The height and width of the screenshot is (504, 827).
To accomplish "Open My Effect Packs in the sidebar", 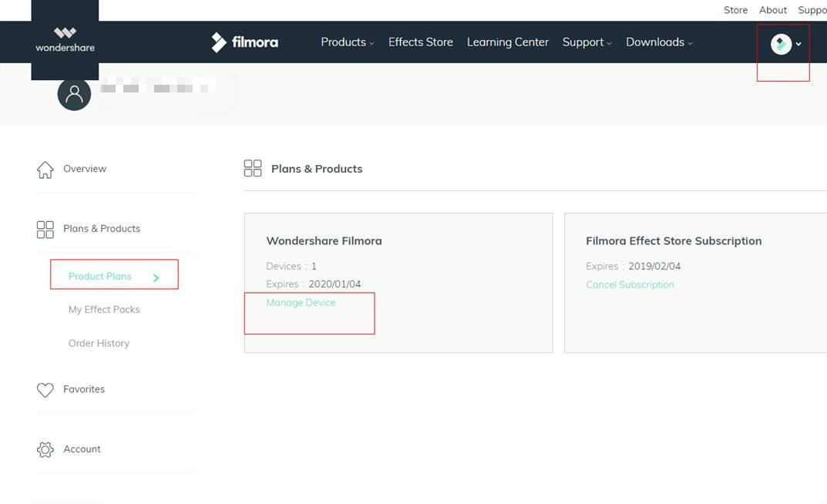I will (x=104, y=309).
